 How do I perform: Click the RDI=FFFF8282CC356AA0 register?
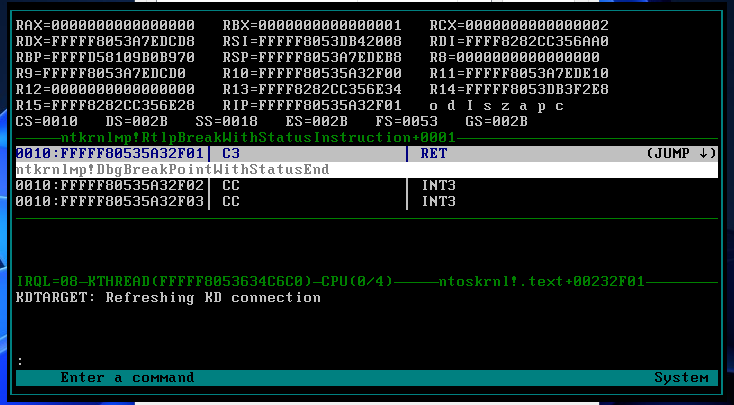coord(519,41)
